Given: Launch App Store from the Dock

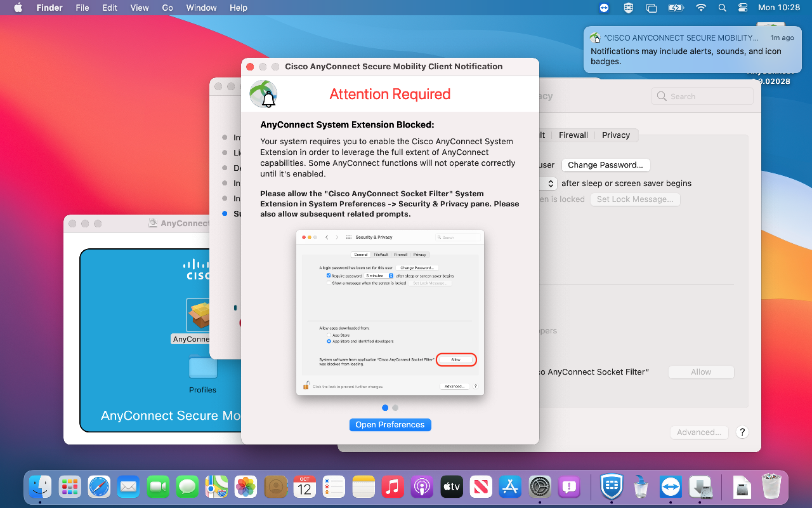Looking at the screenshot, I should point(510,487).
